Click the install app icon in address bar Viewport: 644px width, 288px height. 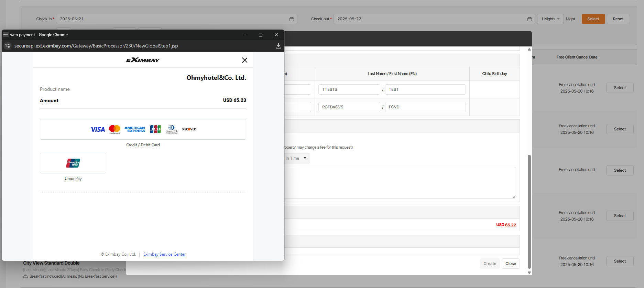tap(279, 46)
